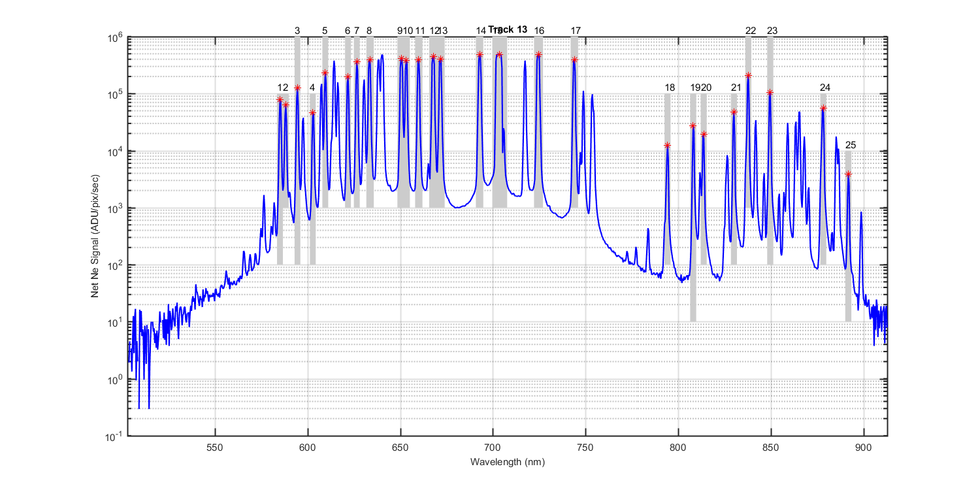This screenshot has height=490, width=980.
Task: Click the red star marker under label 18
Action: click(x=667, y=146)
